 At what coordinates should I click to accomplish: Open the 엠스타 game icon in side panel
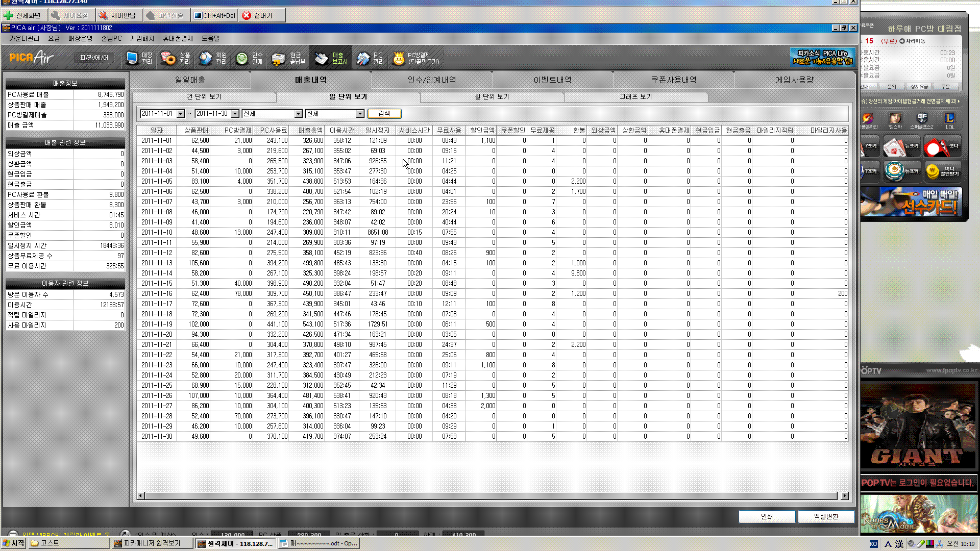(895, 121)
